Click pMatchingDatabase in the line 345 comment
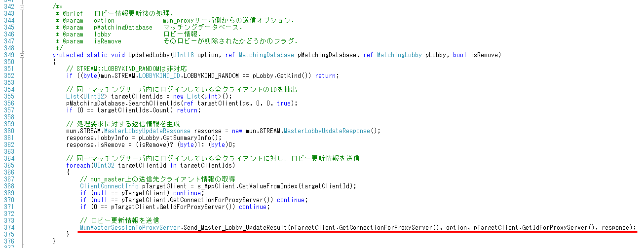This screenshot has height=248, width=644. click(123, 28)
